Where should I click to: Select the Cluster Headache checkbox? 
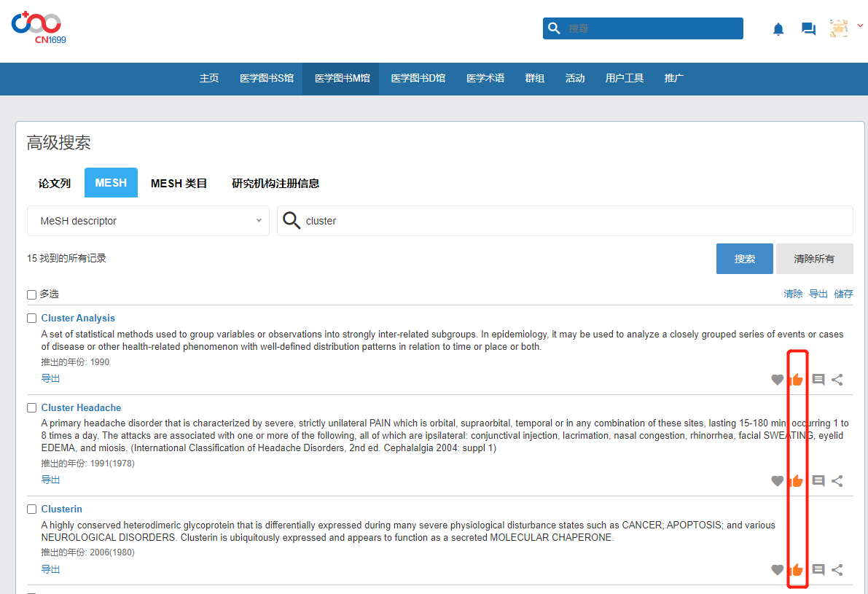point(31,408)
